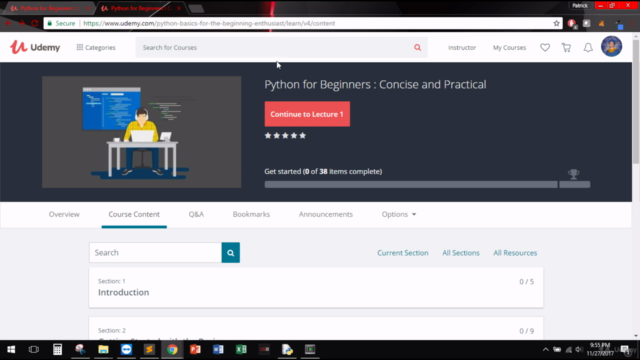Open the Categories grid menu
This screenshot has width=640, height=360.
96,47
